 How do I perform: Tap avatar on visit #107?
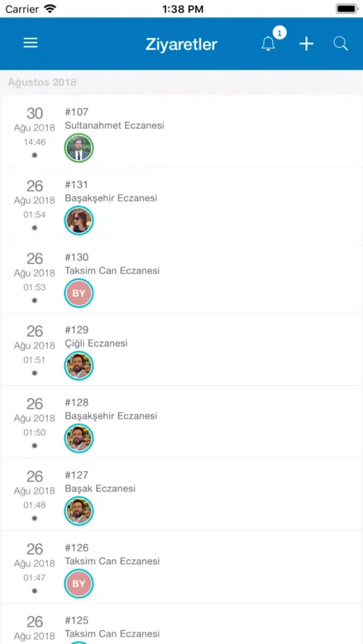pos(79,148)
